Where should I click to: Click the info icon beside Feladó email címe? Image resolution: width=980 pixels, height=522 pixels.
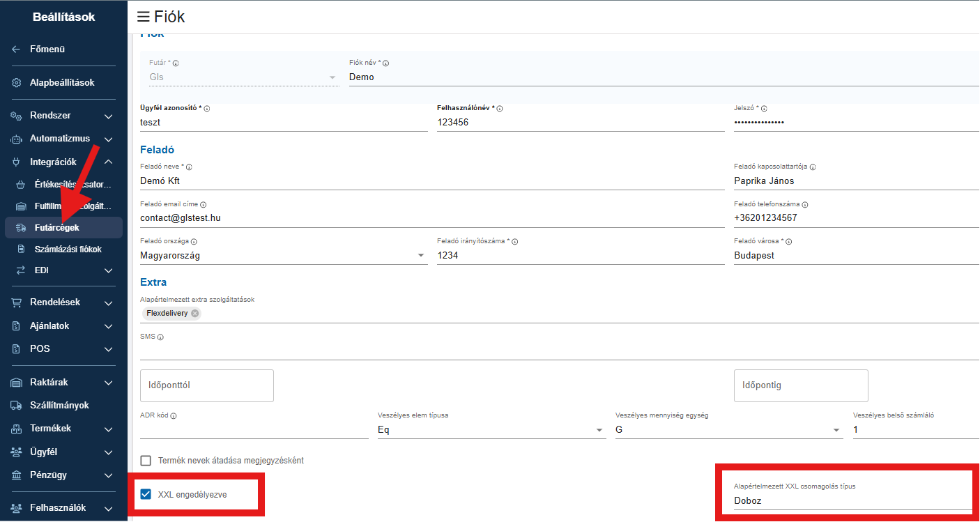point(203,205)
